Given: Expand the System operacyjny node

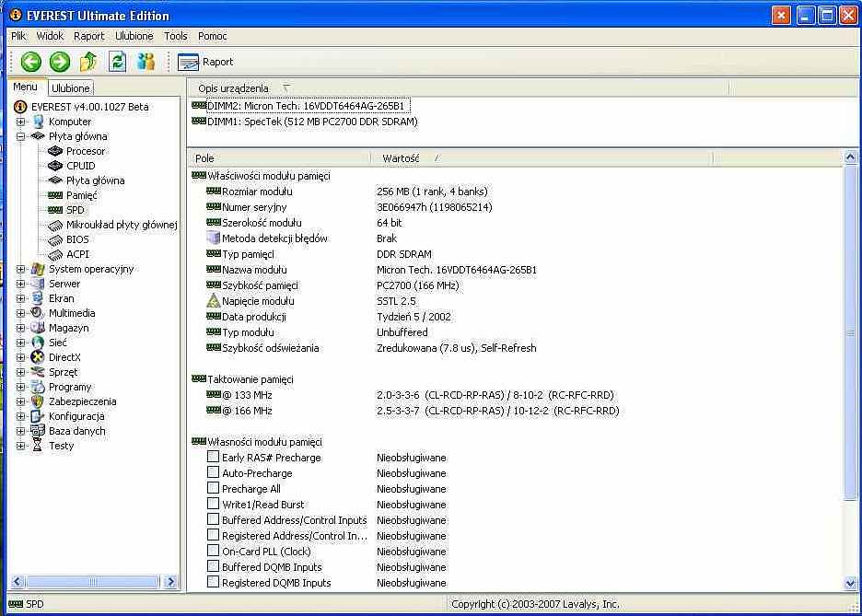Looking at the screenshot, I should (20, 269).
